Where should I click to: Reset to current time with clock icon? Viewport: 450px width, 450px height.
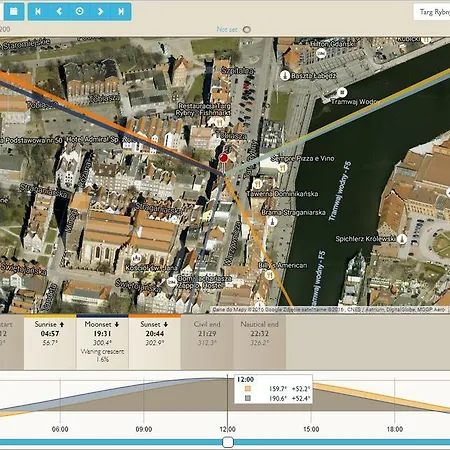pyautogui.click(x=80, y=11)
